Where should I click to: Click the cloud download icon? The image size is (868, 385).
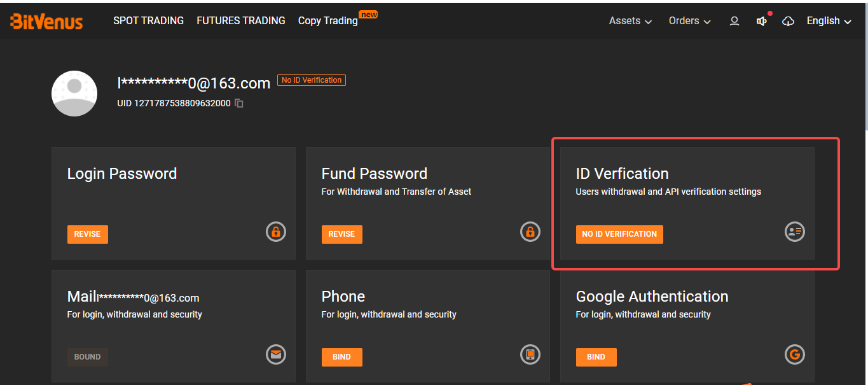(788, 21)
